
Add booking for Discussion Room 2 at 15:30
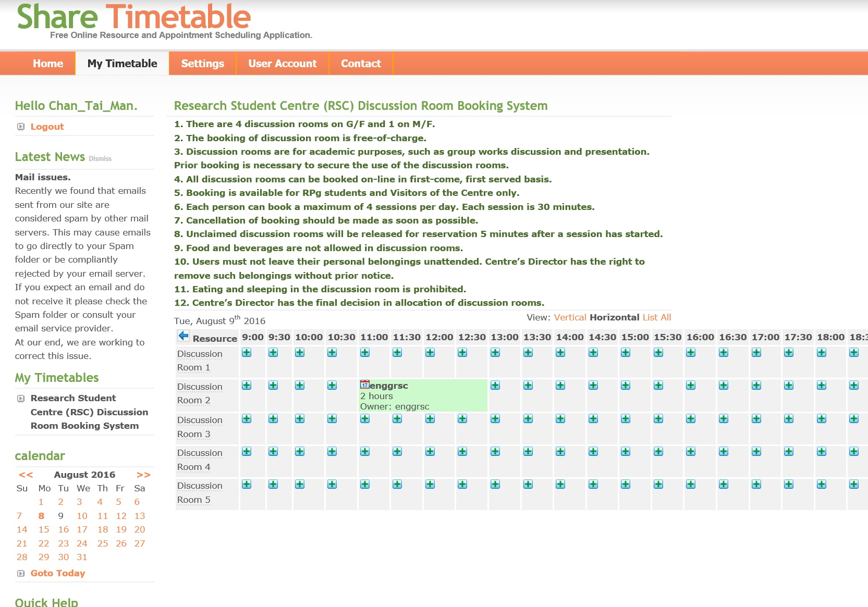[x=658, y=386]
